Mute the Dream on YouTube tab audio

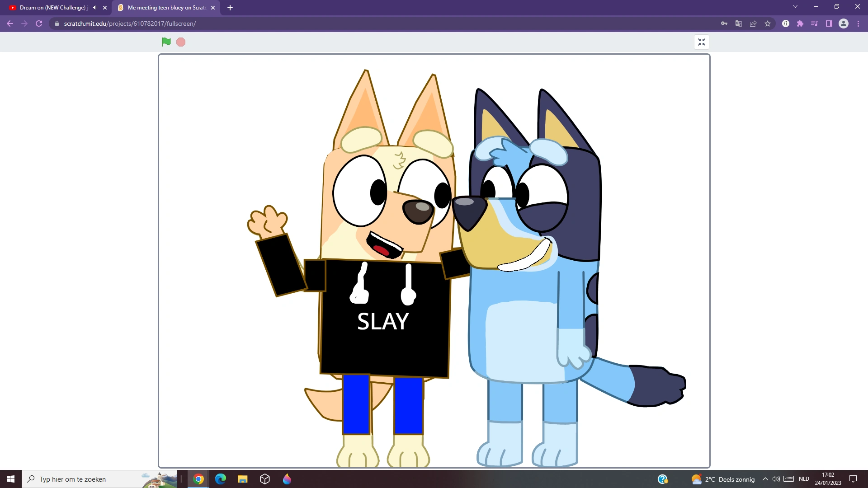tap(94, 7)
